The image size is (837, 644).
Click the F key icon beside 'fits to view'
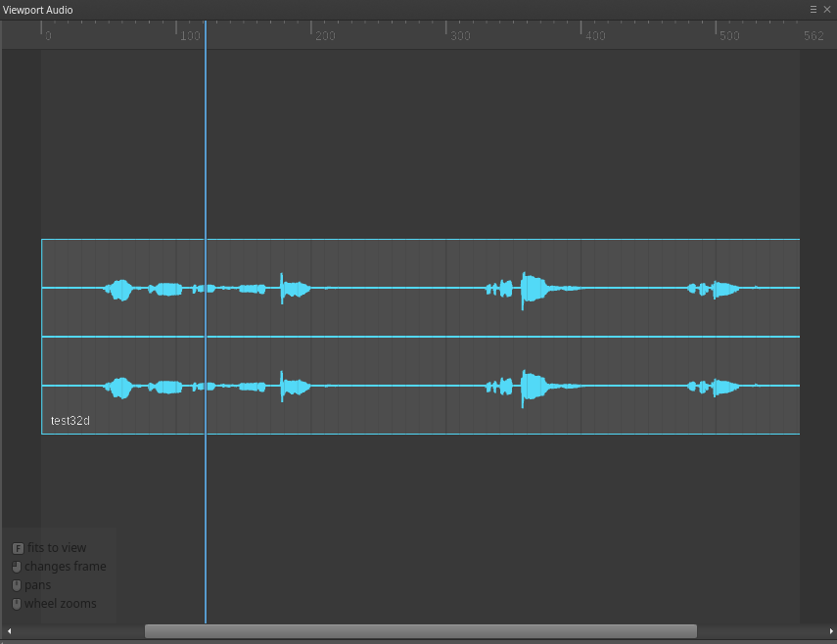[16, 547]
